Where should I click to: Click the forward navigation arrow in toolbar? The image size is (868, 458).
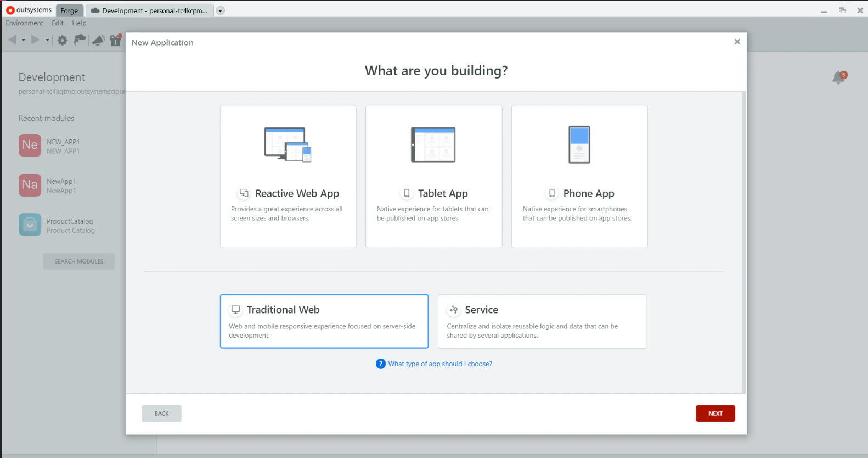pyautogui.click(x=36, y=40)
